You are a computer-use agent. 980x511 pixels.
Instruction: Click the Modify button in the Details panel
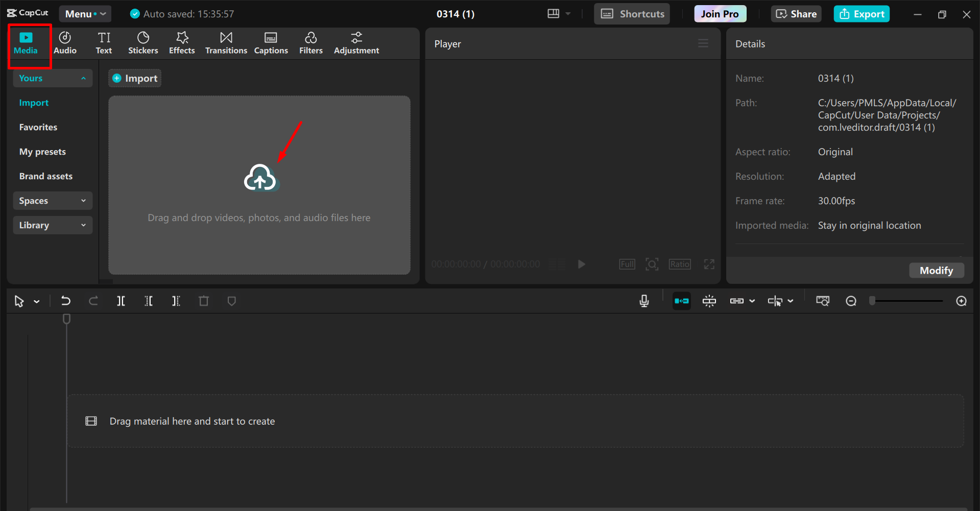936,270
